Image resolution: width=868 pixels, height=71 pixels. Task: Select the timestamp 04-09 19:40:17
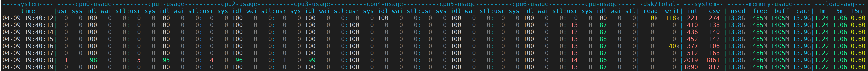click(x=28, y=53)
